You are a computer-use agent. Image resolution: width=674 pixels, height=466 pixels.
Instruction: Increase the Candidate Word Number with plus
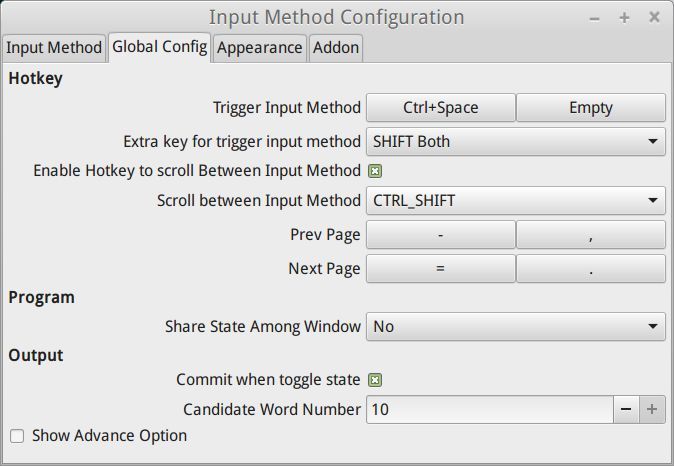coord(652,409)
